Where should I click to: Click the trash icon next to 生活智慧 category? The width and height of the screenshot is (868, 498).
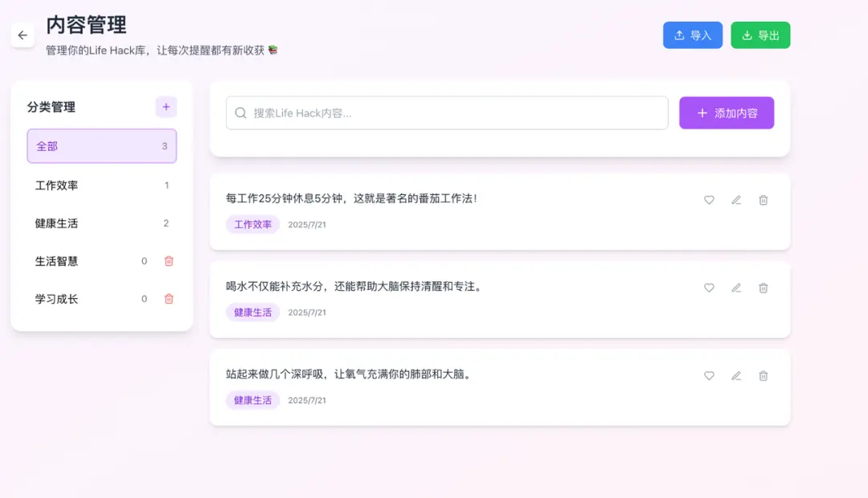coord(168,261)
